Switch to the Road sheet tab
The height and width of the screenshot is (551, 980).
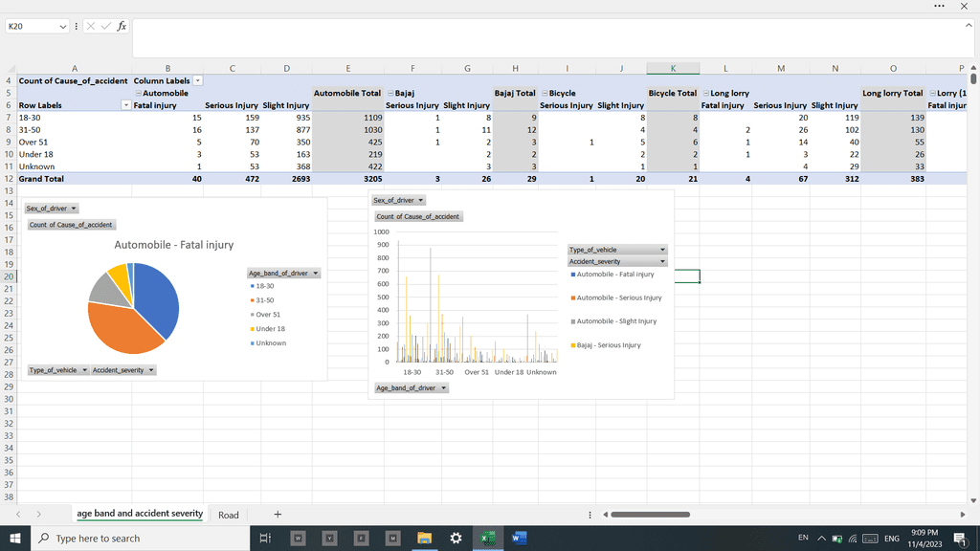228,515
